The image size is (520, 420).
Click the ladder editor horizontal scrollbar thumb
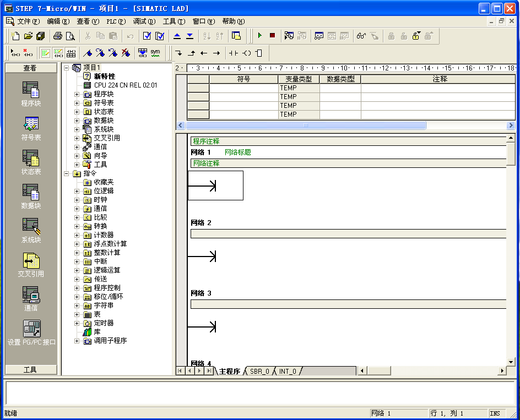coord(379,370)
